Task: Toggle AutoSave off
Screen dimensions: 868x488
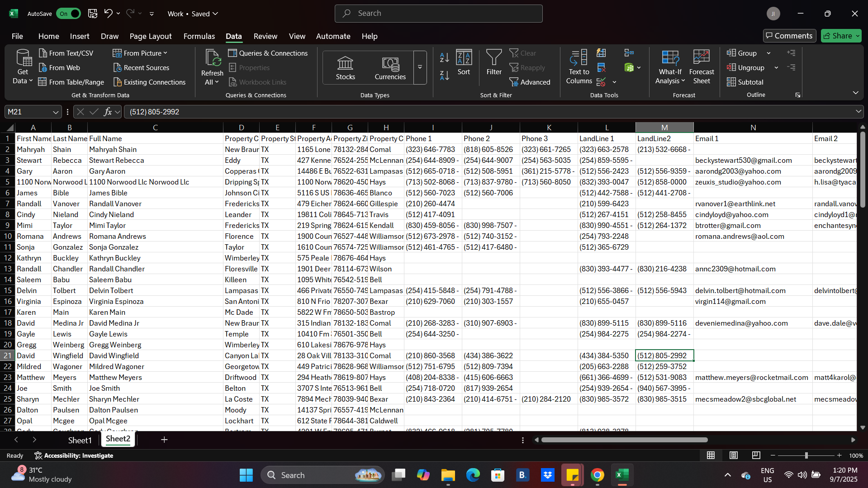Action: 68,14
